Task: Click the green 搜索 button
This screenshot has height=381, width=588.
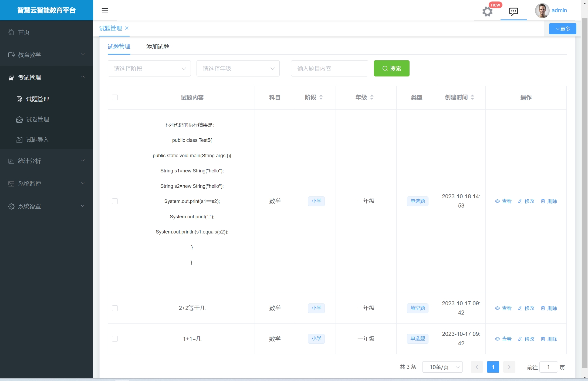Action: tap(391, 68)
